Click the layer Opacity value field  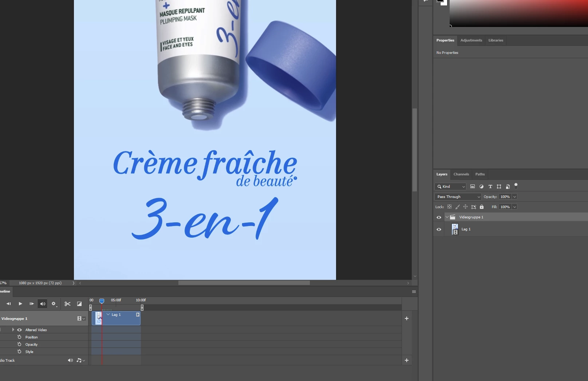[x=505, y=197]
